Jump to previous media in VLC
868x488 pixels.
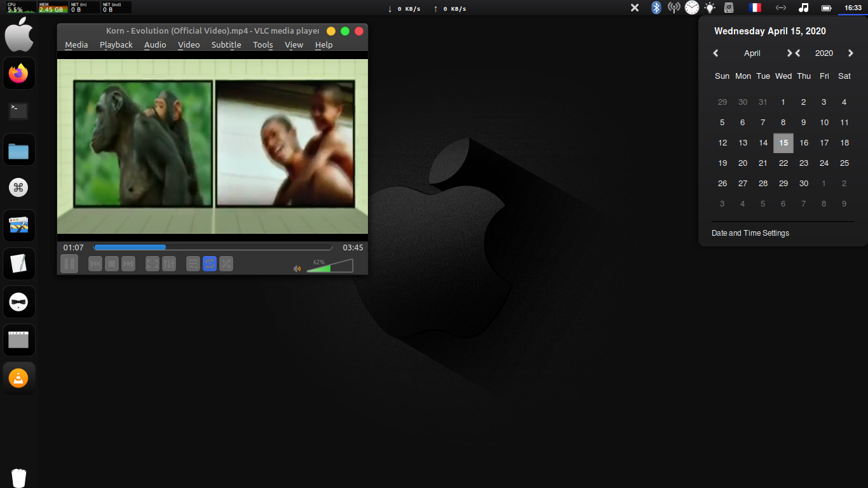[95, 264]
